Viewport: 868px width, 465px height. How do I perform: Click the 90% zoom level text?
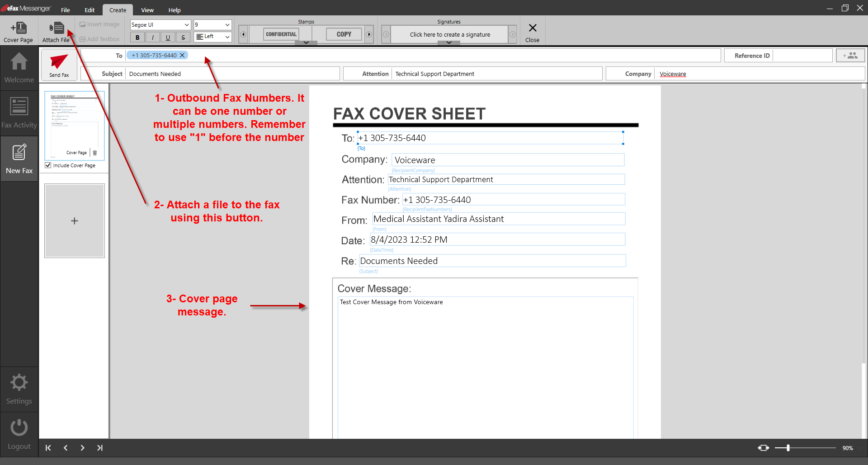coord(848,448)
